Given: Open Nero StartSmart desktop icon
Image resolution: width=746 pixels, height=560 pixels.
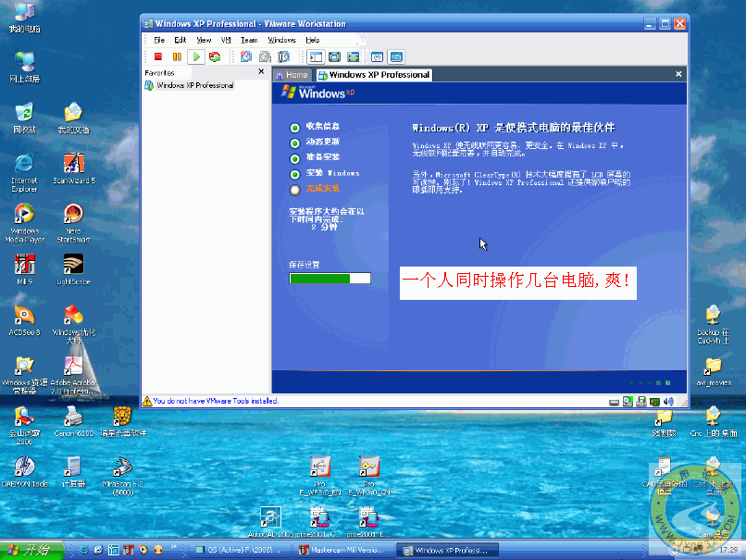Looking at the screenshot, I should tap(74, 223).
